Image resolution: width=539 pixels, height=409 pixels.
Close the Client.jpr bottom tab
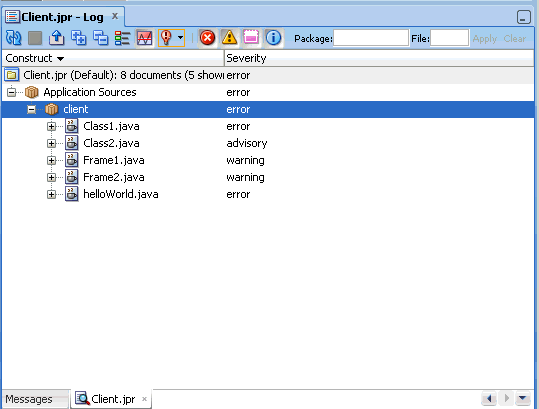coord(144,399)
